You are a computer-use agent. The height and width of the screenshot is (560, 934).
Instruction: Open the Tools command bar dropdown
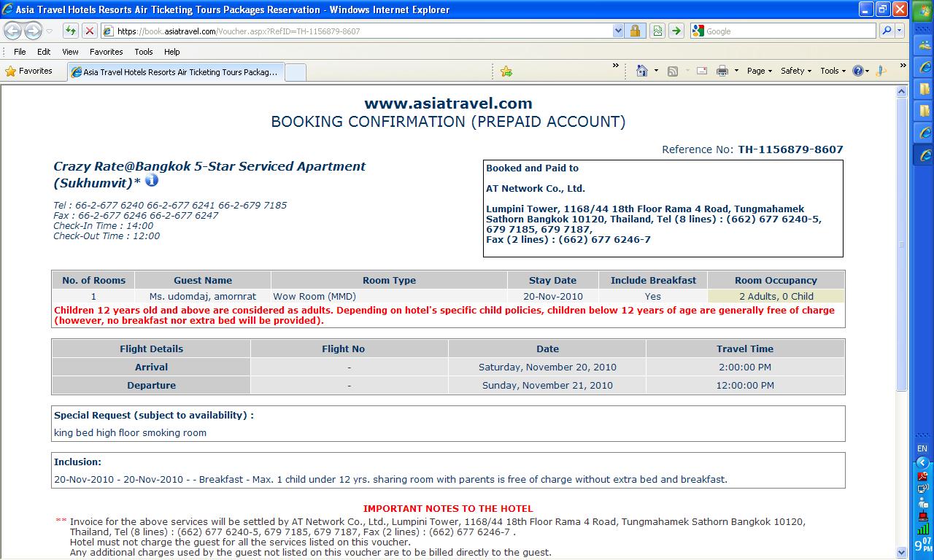point(833,71)
